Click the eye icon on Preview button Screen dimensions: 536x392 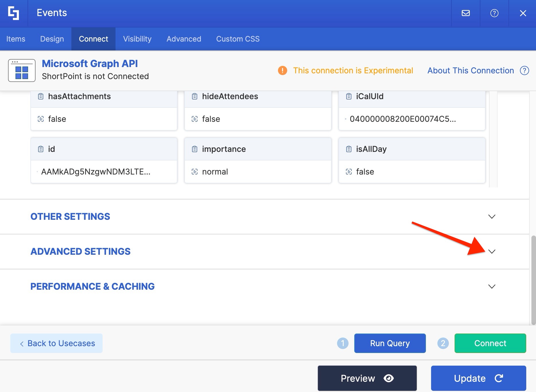point(389,378)
